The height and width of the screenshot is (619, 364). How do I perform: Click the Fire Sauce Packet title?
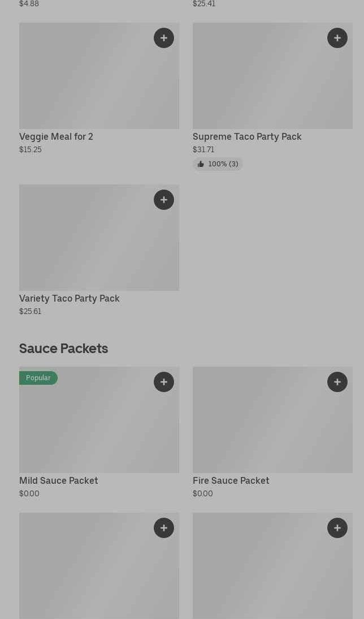coord(231,481)
